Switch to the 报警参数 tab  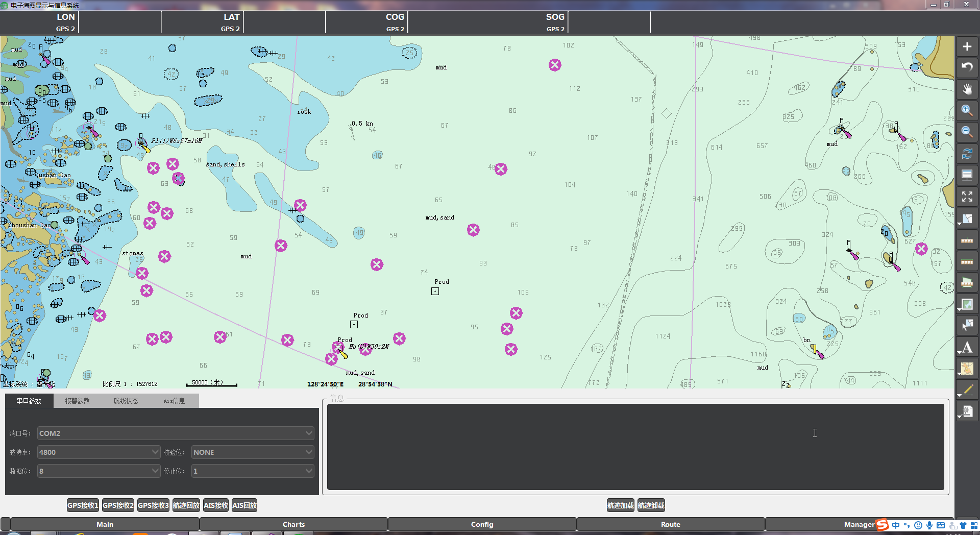click(x=77, y=401)
